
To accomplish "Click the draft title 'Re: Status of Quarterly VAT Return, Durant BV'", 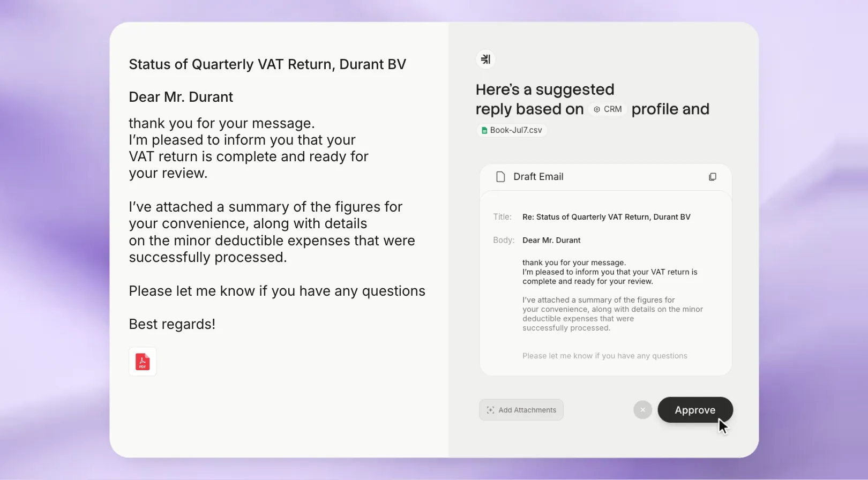I will (x=607, y=217).
